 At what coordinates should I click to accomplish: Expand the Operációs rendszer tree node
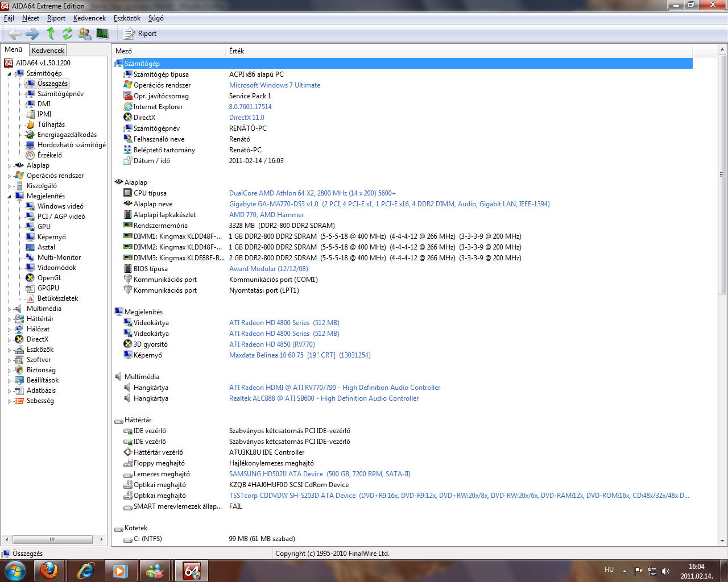click(x=9, y=176)
